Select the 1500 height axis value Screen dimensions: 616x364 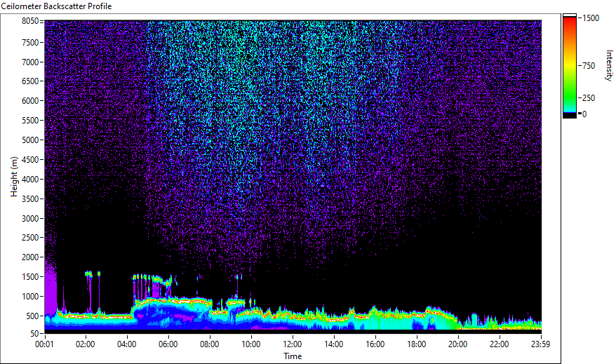tap(30, 277)
